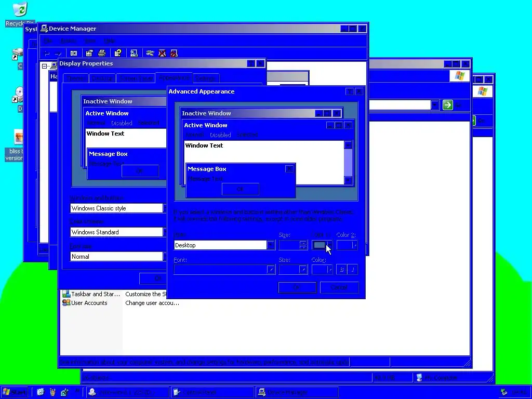This screenshot has height=399, width=532.
Task: Click the Bold font button in Advanced Appearance
Action: tap(342, 270)
